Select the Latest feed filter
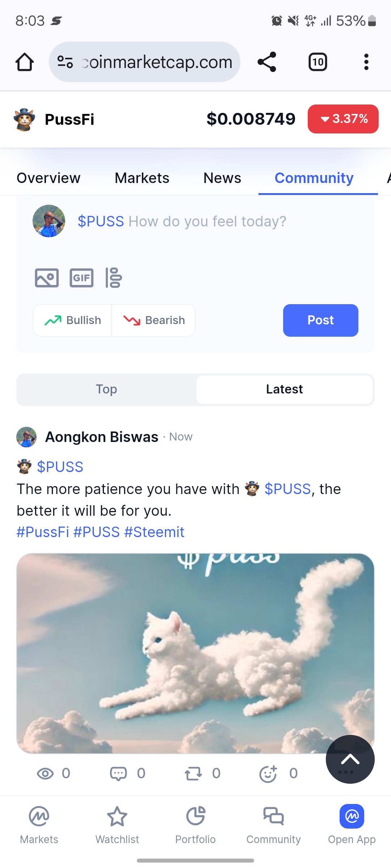This screenshot has height=868, width=391. click(285, 390)
